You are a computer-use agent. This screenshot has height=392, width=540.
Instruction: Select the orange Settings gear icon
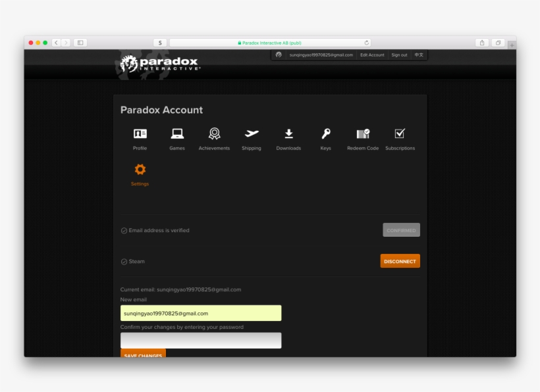(140, 170)
